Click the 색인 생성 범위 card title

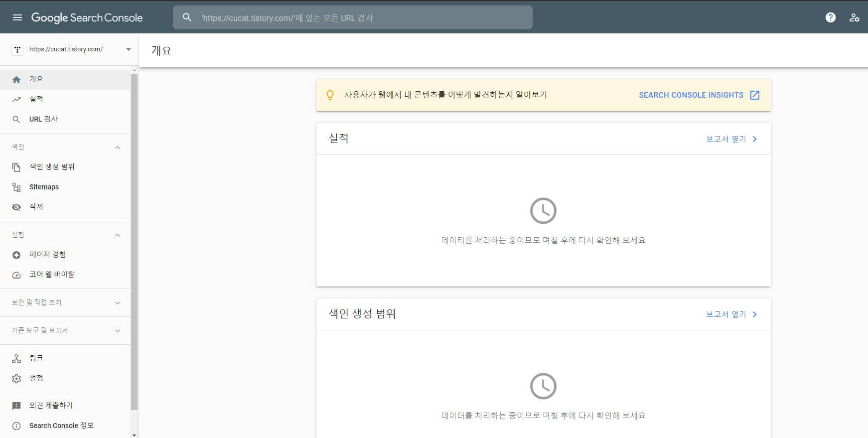362,314
